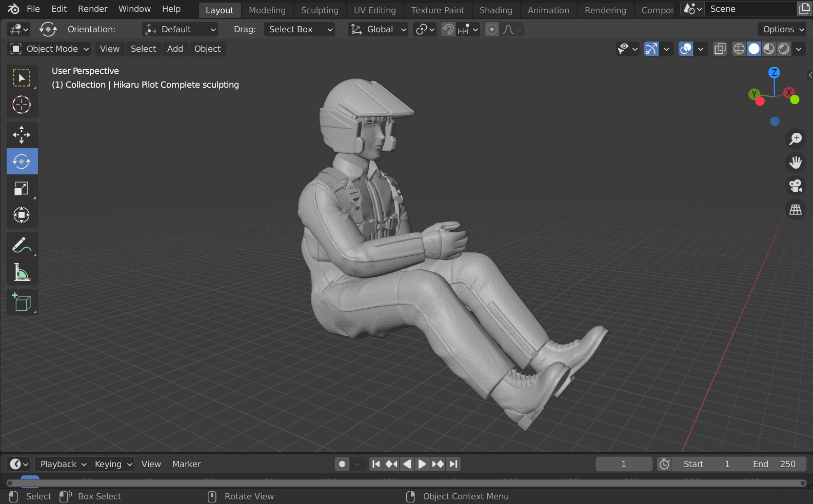
Task: Choose the Measure tool
Action: 22,272
